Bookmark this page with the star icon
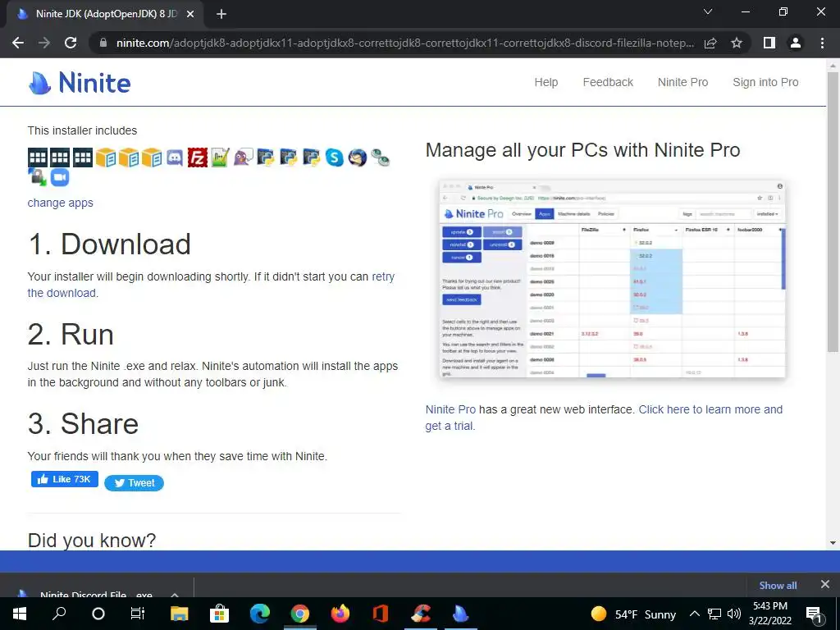The height and width of the screenshot is (630, 840). point(737,43)
